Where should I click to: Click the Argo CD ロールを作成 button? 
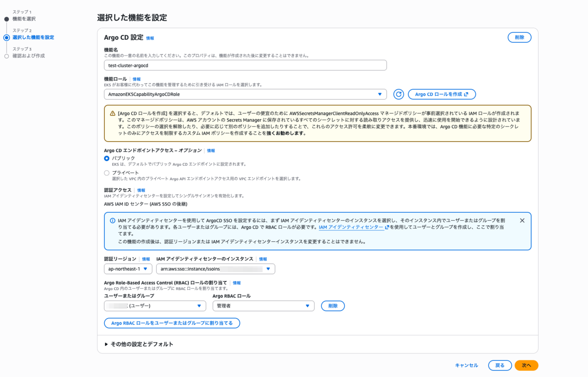442,94
